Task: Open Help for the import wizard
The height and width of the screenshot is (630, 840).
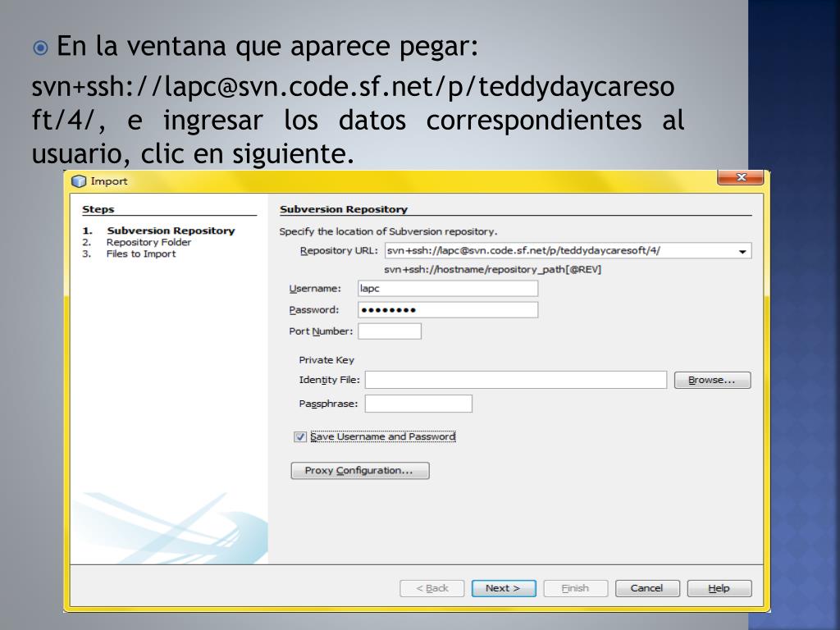Action: coord(719,588)
